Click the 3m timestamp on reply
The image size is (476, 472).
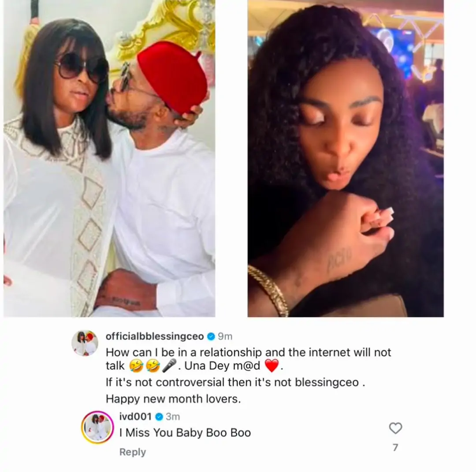pos(173,417)
